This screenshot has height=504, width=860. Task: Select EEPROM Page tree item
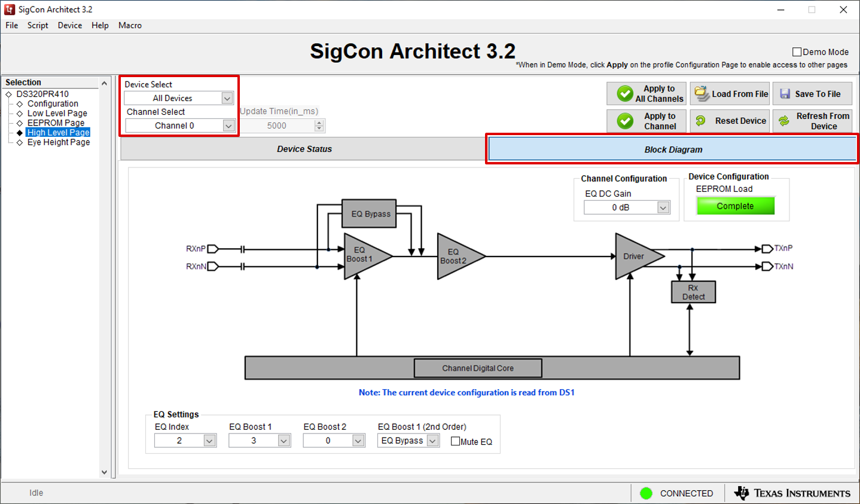click(x=56, y=123)
